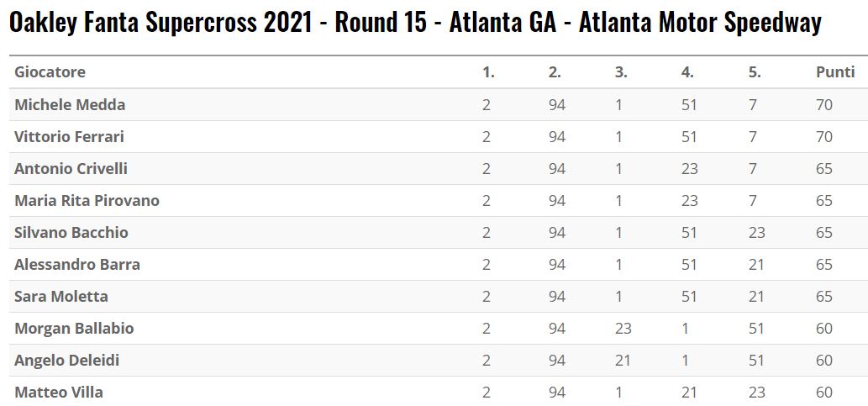868x406 pixels.
Task: Select the Matteo Villa player name
Action: click(x=59, y=392)
